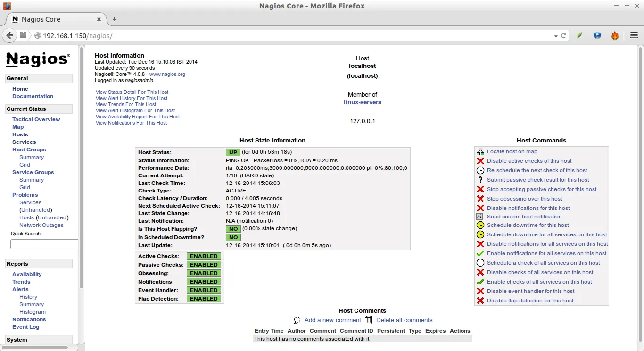
Task: Open View Availability Report For This Host
Action: tap(138, 117)
